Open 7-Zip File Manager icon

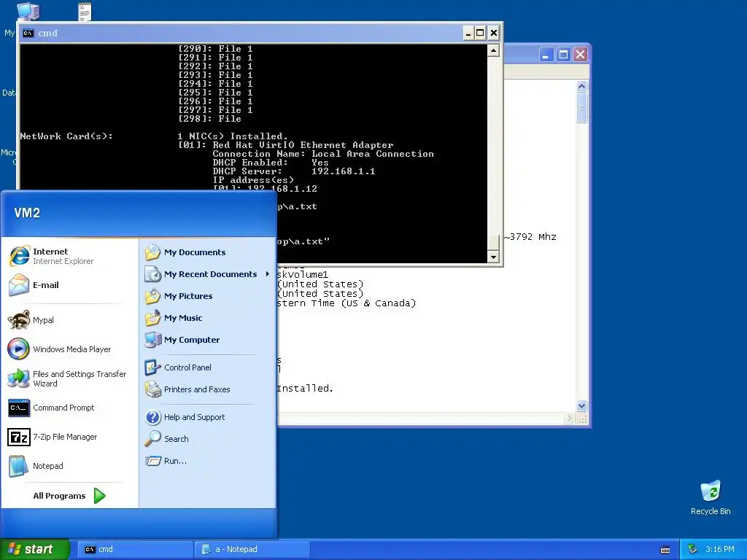pos(19,437)
